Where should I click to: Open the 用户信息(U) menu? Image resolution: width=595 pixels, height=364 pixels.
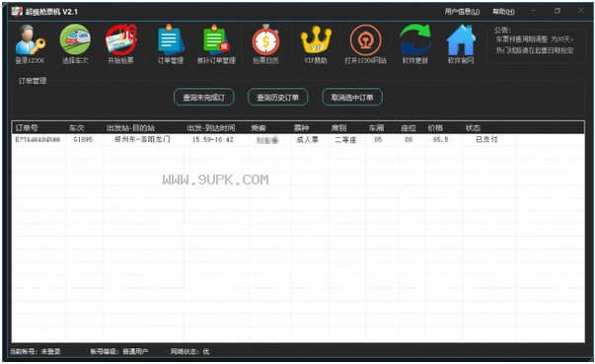pyautogui.click(x=462, y=12)
